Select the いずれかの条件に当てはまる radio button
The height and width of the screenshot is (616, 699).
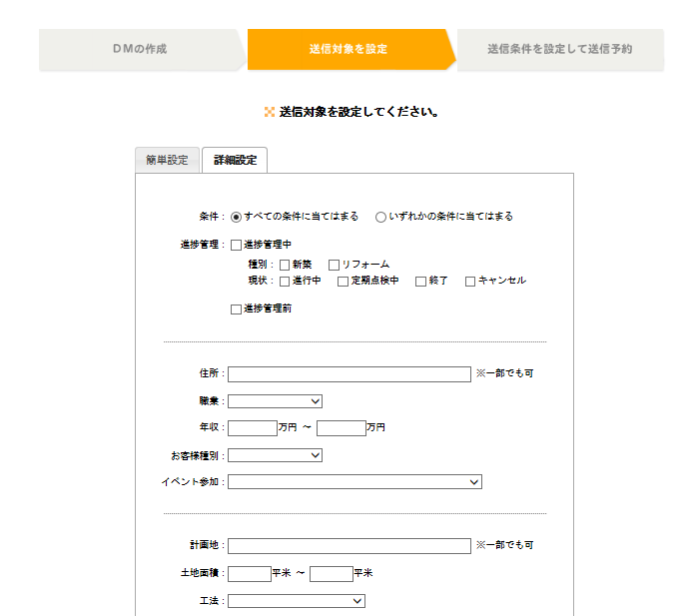[x=380, y=217]
